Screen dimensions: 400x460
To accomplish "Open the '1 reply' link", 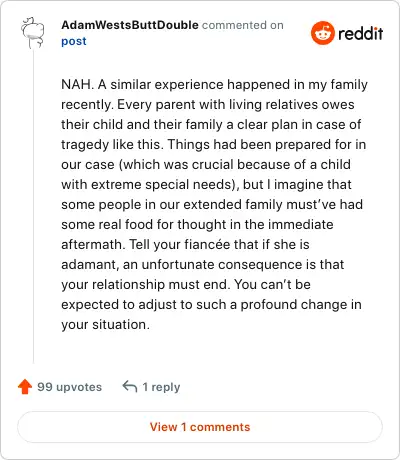I will click(x=161, y=387).
